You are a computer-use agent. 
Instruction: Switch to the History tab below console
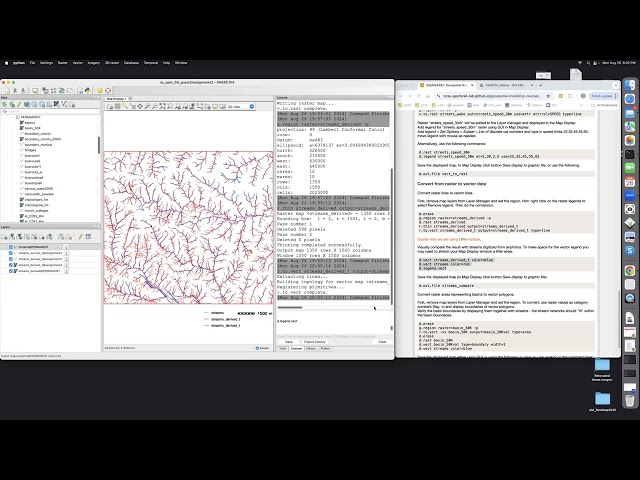pos(311,349)
